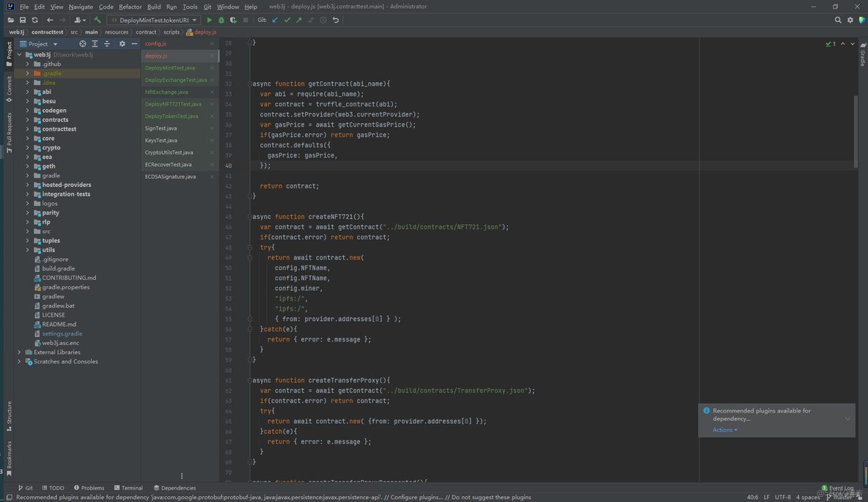The height and width of the screenshot is (502, 868).
Task: Open the Refactor menu
Action: 130,7
